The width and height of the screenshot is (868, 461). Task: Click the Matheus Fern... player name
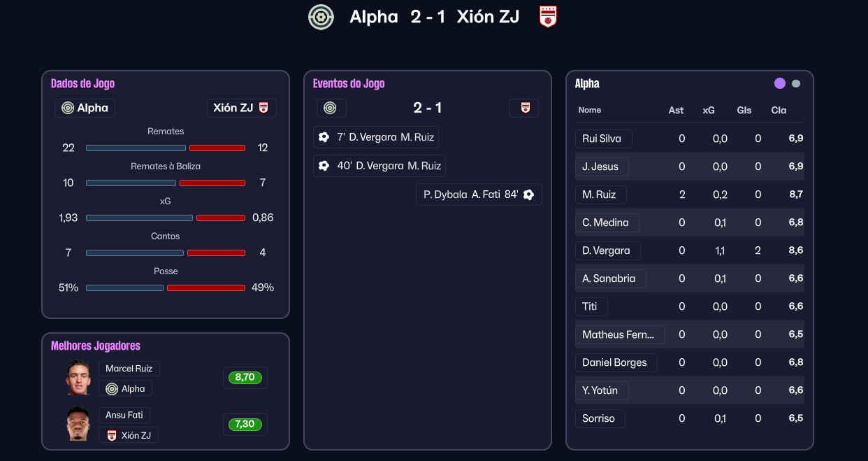click(619, 334)
